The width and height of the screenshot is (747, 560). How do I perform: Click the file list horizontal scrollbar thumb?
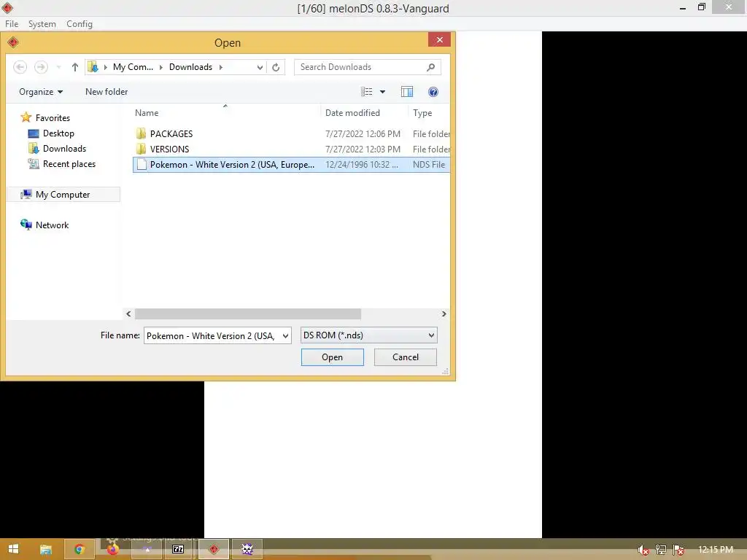[x=248, y=314]
